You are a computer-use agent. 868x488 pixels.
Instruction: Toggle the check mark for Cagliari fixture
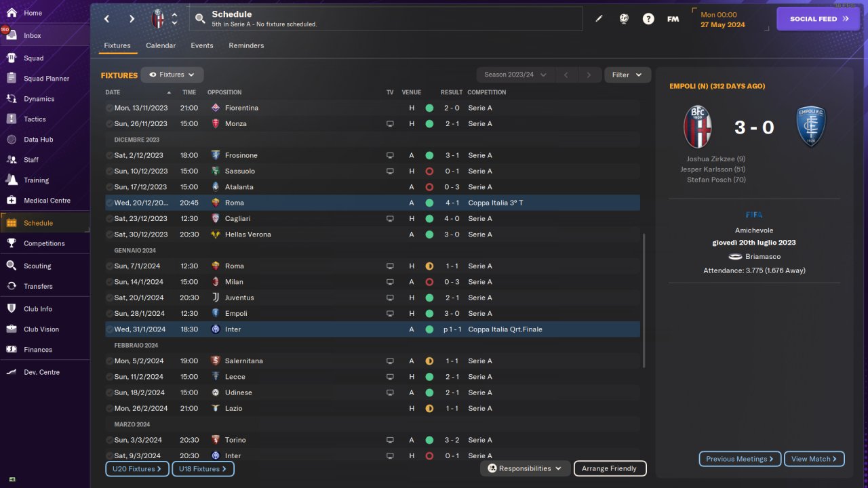tap(109, 219)
